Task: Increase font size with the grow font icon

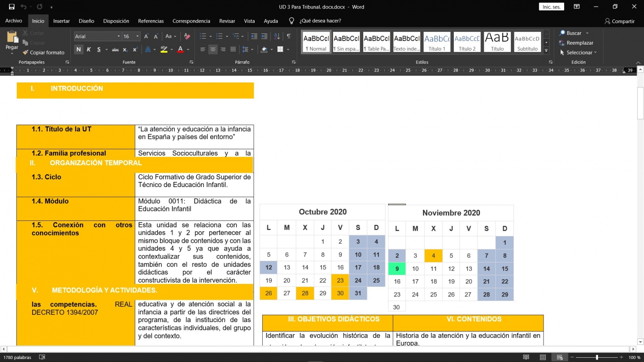Action: pos(146,36)
